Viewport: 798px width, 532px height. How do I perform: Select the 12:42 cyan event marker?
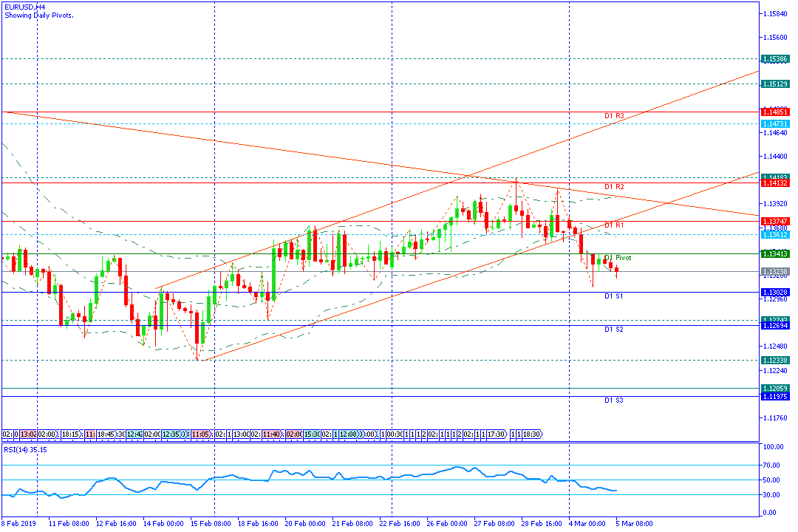pyautogui.click(x=134, y=434)
